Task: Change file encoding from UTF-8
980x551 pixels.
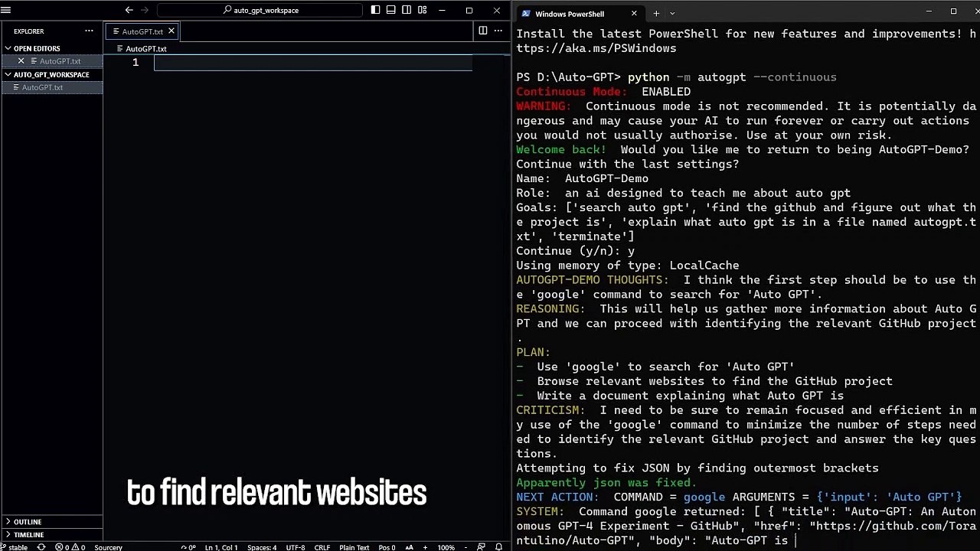Action: click(296, 547)
